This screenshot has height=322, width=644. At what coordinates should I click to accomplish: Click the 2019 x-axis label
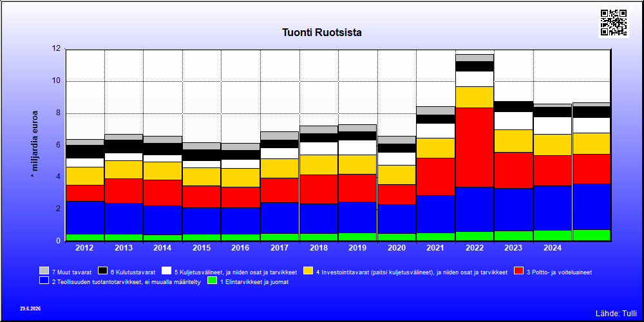click(357, 248)
